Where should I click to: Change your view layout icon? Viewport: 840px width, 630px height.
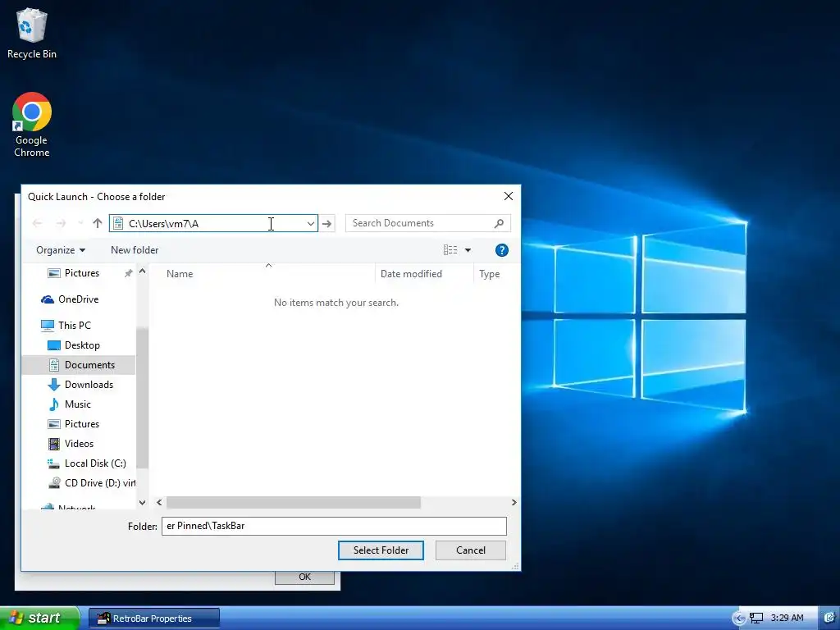click(x=450, y=250)
